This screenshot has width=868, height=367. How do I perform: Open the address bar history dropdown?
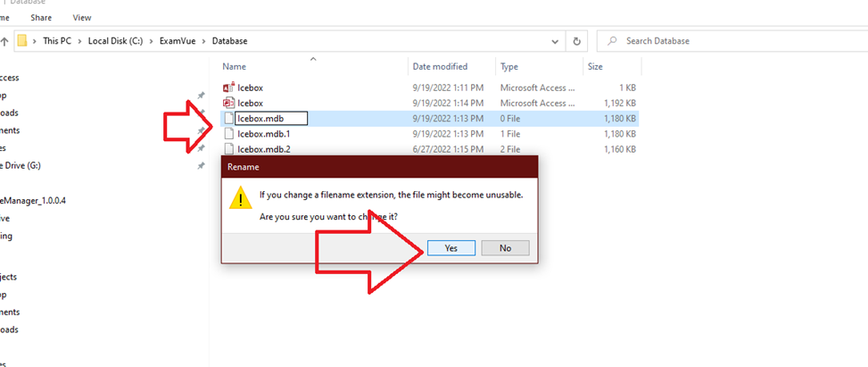click(x=555, y=41)
